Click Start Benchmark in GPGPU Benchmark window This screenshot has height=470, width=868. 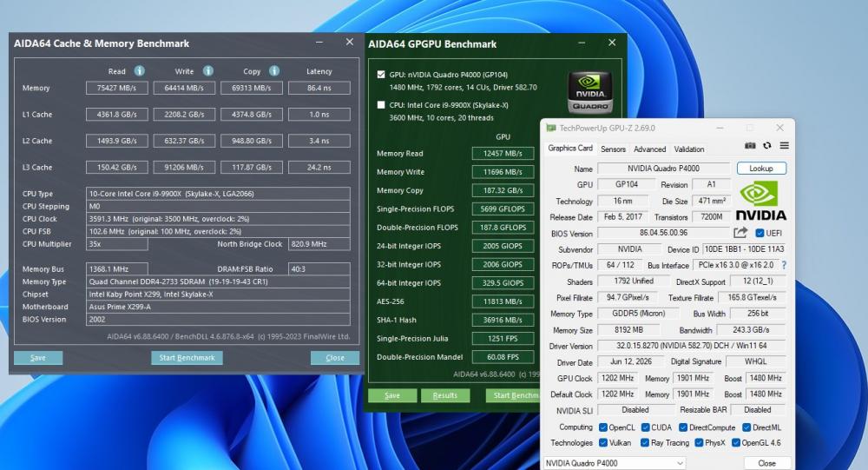click(513, 396)
